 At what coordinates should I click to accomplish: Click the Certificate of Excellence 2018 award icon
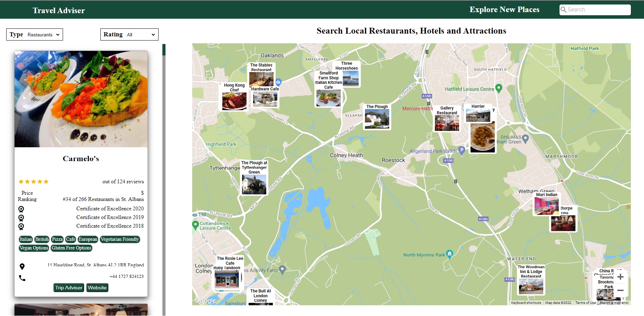coord(21,226)
